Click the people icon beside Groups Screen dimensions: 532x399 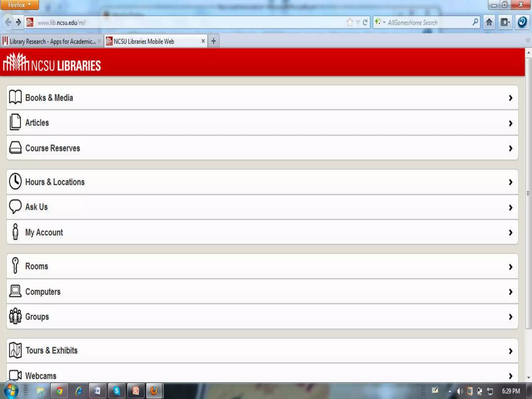(x=15, y=316)
